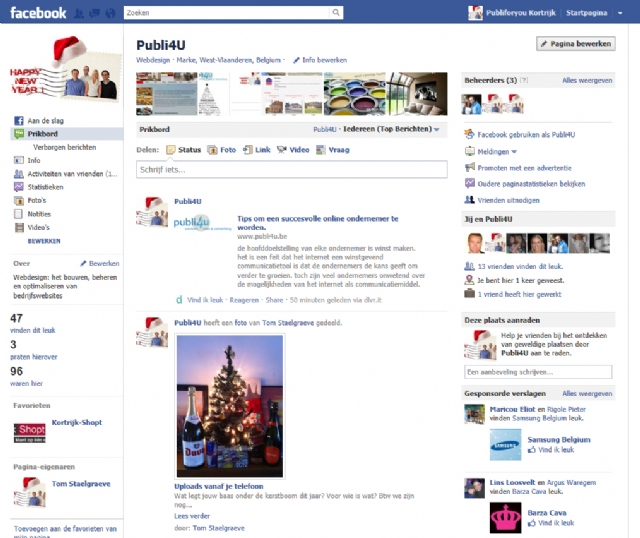The image size is (640, 538).
Task: Click Lees verder on photo post
Action: click(192, 516)
